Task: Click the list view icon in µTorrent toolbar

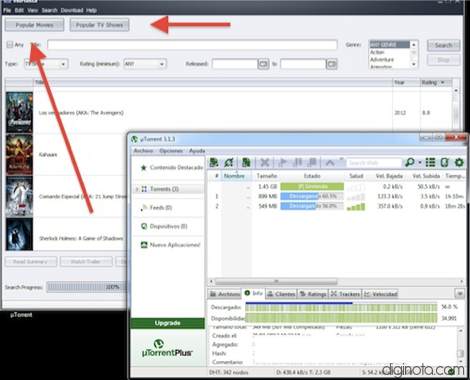Action: click(x=430, y=163)
